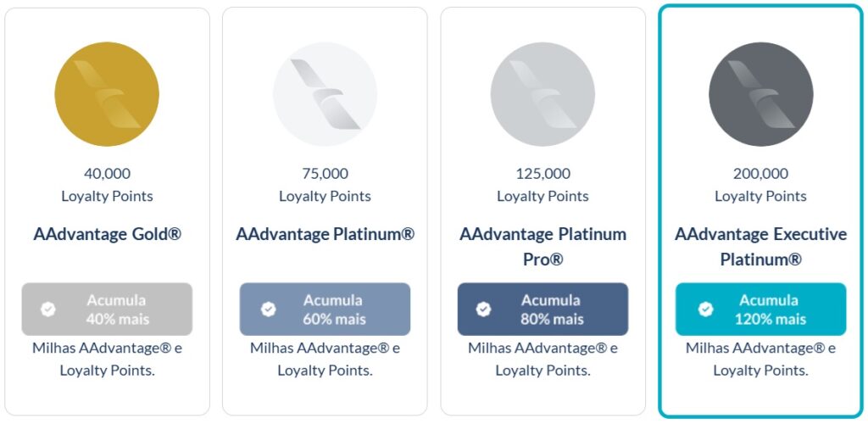Click the 200,000 Loyalty Points text
This screenshot has height=424, width=868.
click(x=760, y=184)
